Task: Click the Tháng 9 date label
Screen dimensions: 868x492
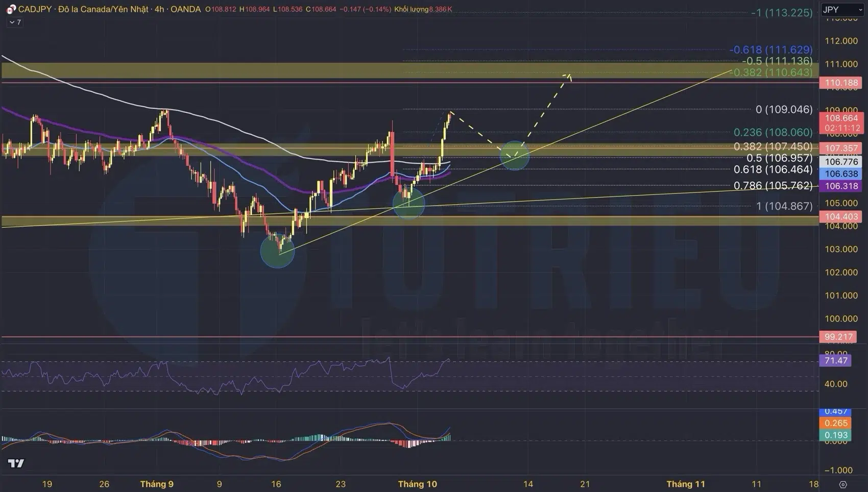Action: (157, 484)
